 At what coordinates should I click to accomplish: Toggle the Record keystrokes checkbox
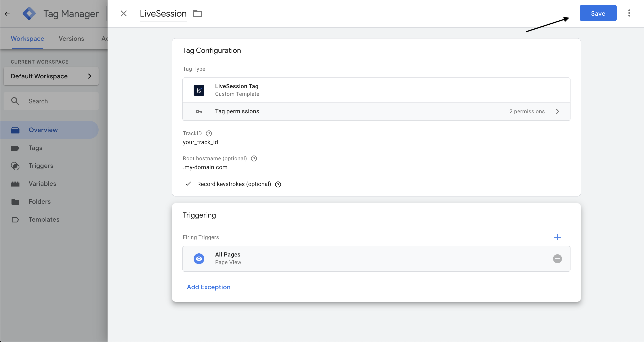click(188, 184)
